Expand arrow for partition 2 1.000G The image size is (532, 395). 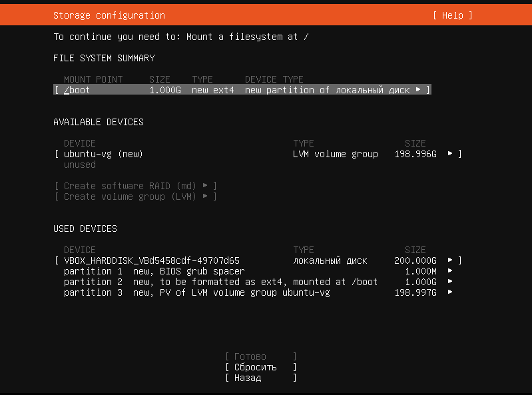(451, 282)
